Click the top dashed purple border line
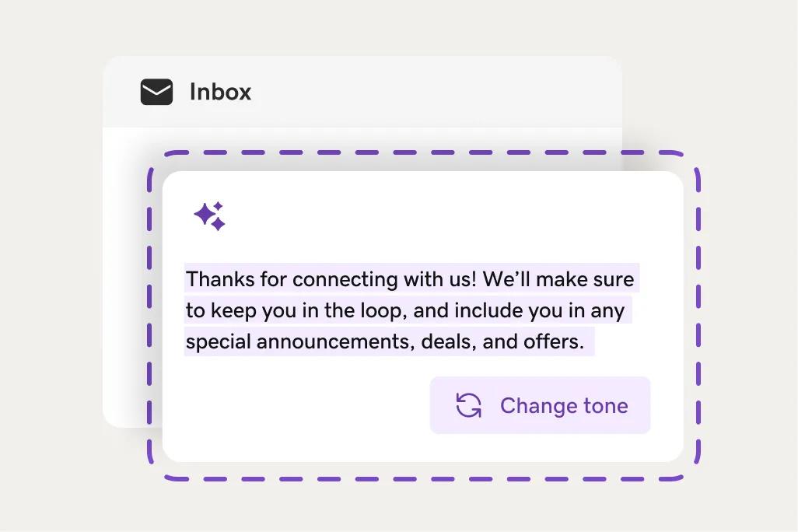Screen dimensions: 798x532 tap(423, 152)
